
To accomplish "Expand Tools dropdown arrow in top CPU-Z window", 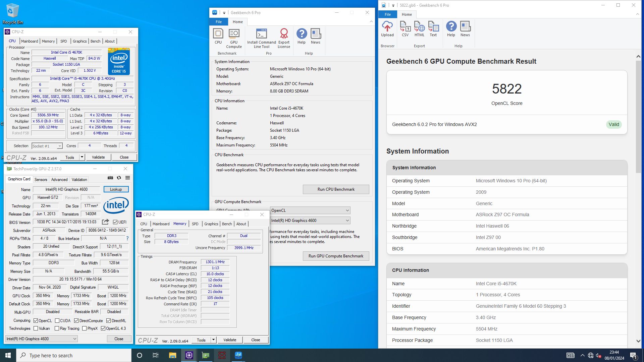I will (x=82, y=157).
